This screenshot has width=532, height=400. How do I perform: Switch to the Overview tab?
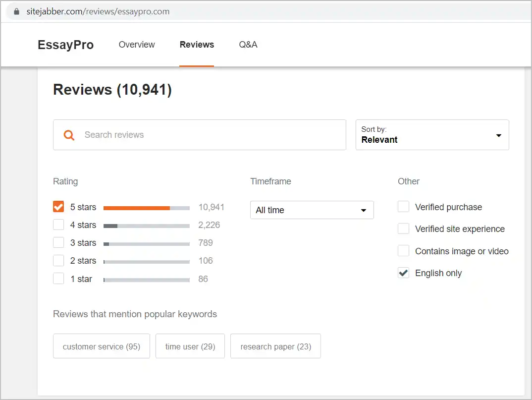137,45
